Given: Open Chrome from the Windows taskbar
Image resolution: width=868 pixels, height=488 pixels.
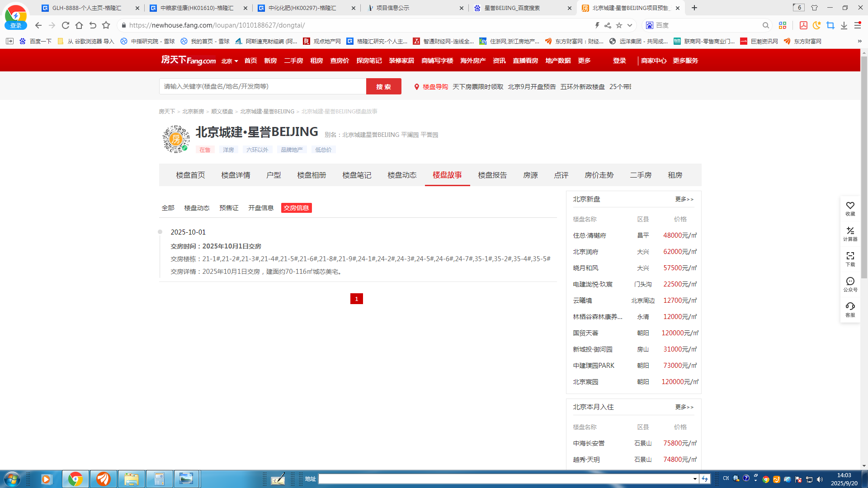Looking at the screenshot, I should pos(75,479).
